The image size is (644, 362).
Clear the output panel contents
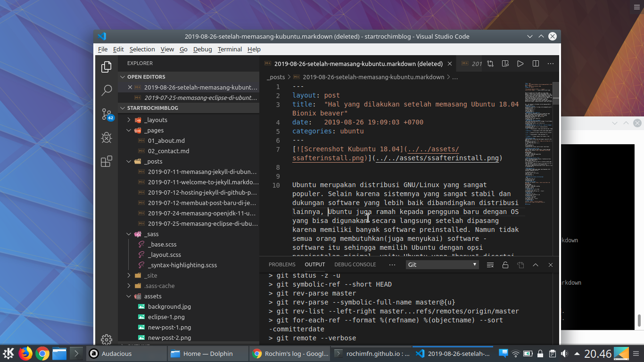tap(490, 265)
